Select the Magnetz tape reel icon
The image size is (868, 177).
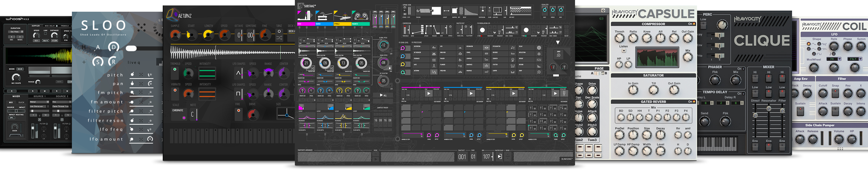tap(361, 16)
